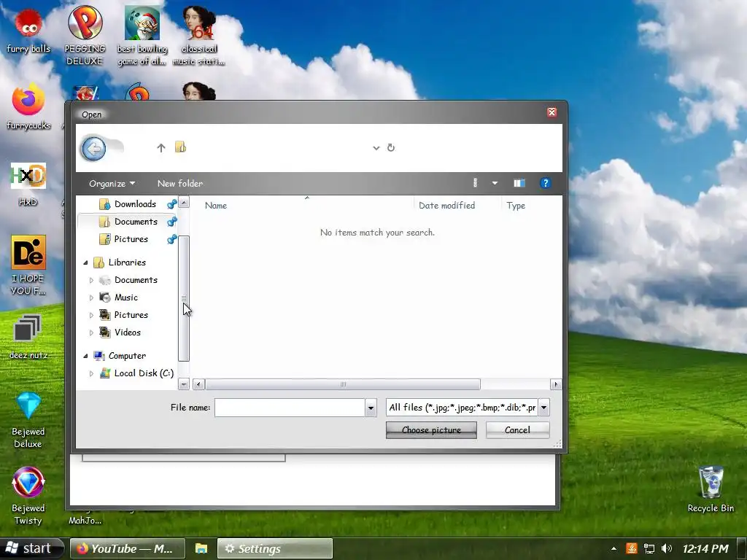Image resolution: width=747 pixels, height=560 pixels.
Task: Toggle the preview pane icon
Action: pos(519,183)
